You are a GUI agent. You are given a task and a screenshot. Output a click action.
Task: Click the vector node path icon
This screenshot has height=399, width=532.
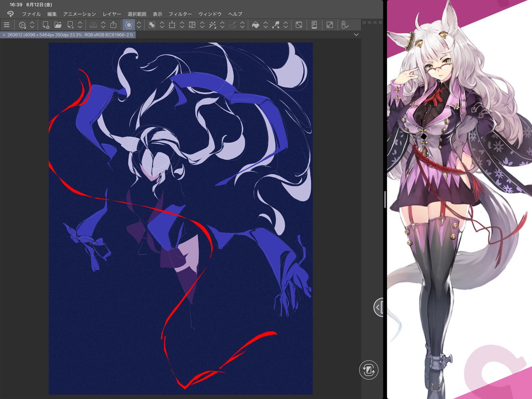point(276,25)
